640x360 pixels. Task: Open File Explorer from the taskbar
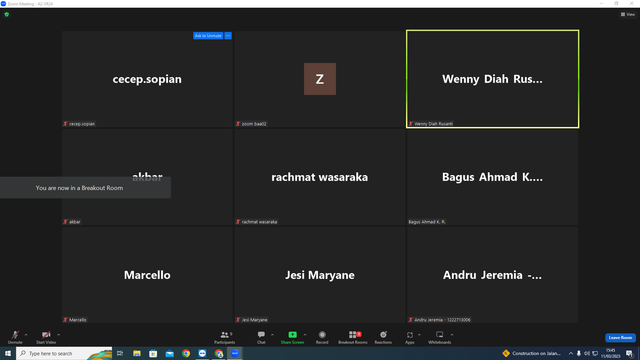pyautogui.click(x=137, y=353)
